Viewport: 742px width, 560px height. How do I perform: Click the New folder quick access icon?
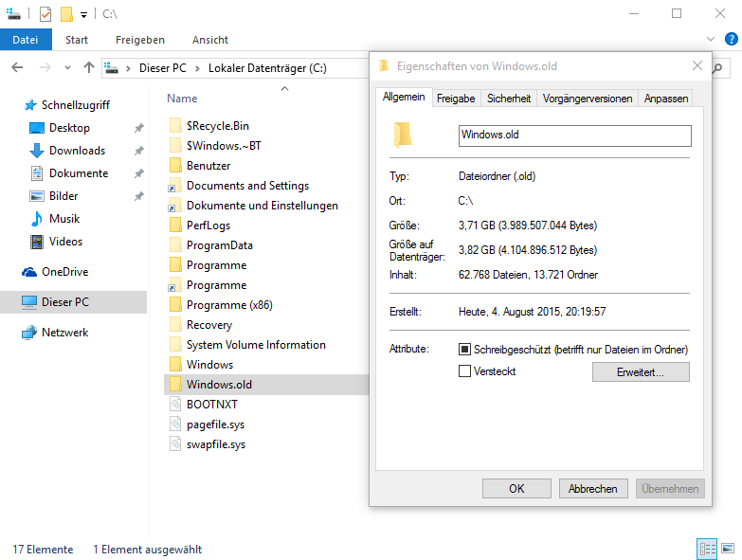click(x=66, y=13)
